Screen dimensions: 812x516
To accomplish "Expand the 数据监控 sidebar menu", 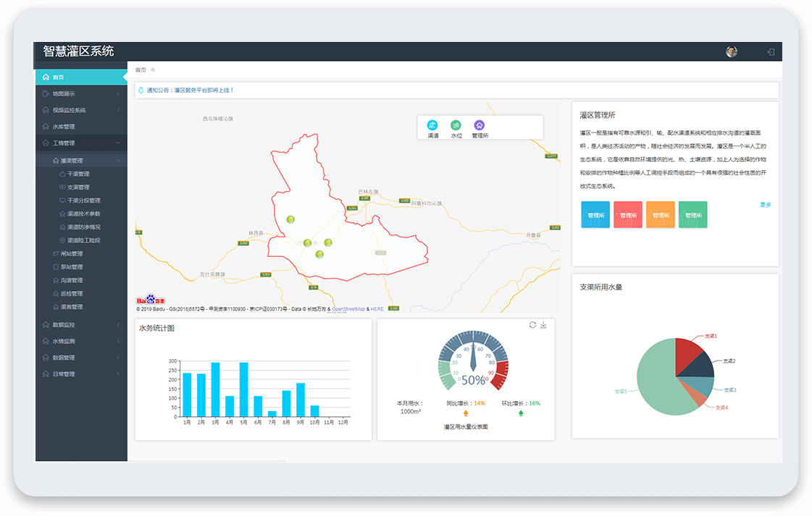I will 80,325.
